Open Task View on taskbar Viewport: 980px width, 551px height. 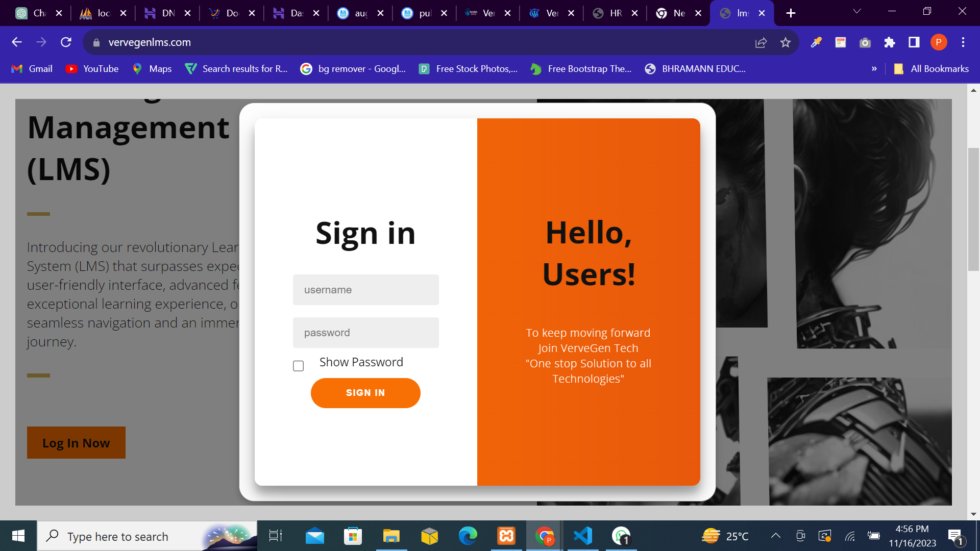(x=276, y=536)
